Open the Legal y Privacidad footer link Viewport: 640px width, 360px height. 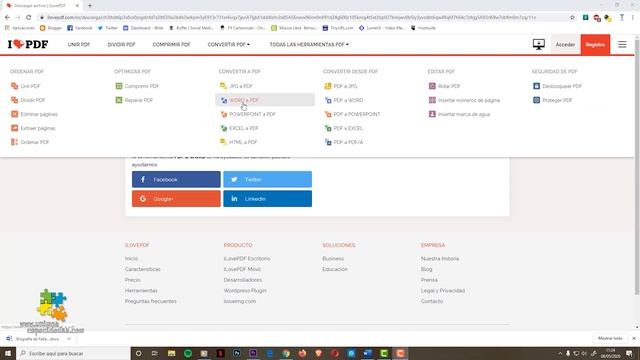[x=443, y=291]
